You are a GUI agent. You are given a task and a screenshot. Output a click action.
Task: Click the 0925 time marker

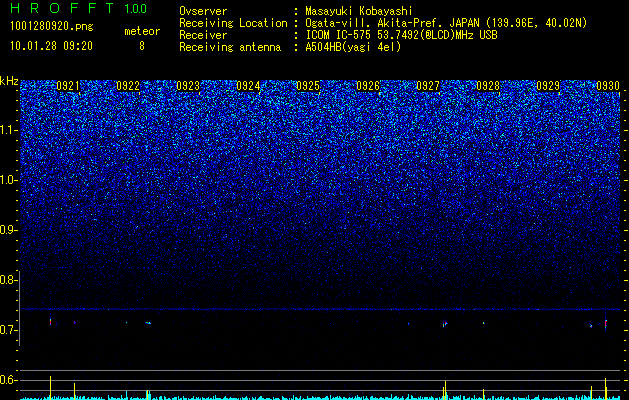[308, 86]
